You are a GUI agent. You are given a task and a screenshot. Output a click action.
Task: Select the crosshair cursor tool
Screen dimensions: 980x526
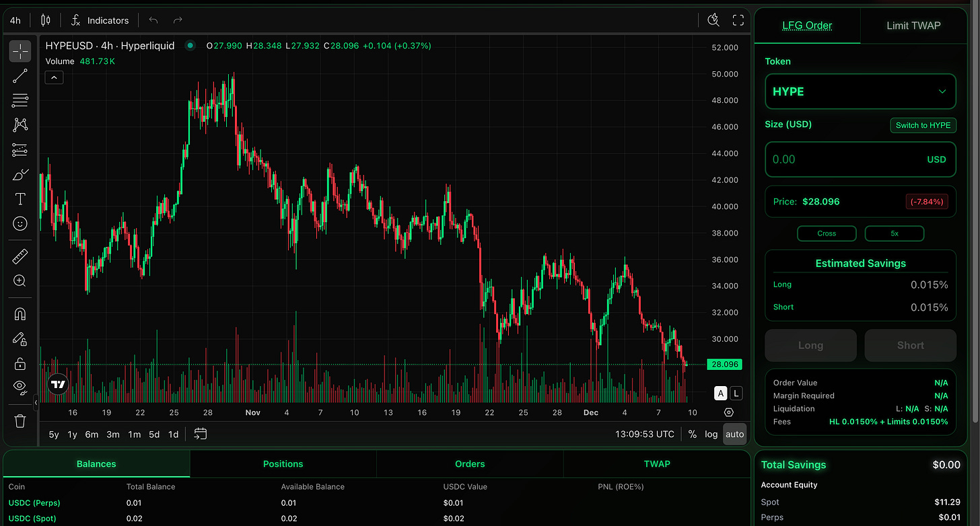click(20, 51)
